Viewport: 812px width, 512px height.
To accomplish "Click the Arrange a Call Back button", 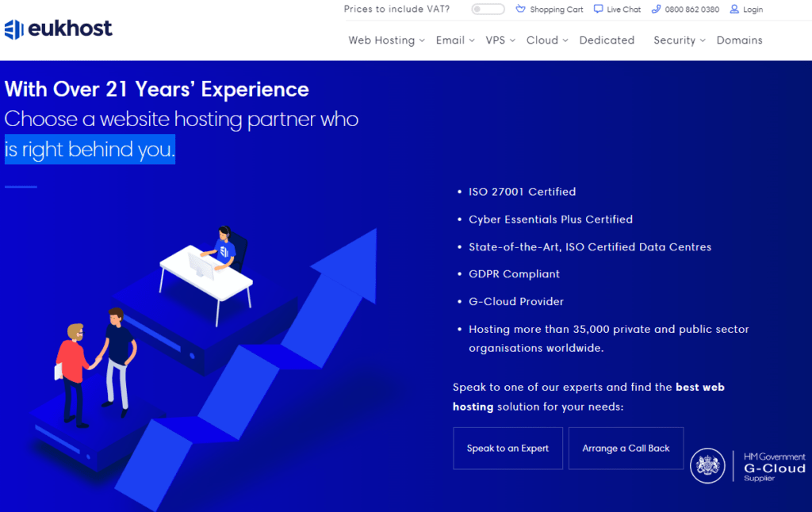I will tap(626, 449).
